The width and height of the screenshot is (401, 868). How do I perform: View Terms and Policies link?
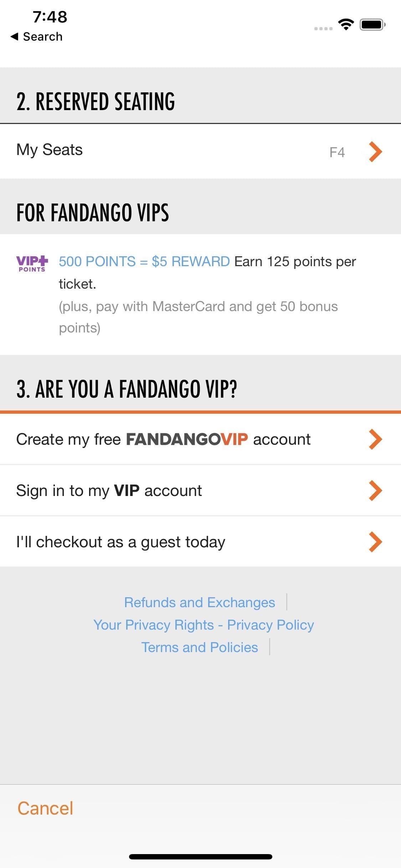click(200, 647)
